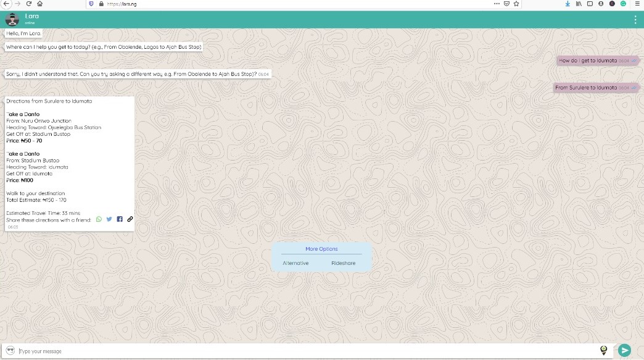Image resolution: width=644 pixels, height=360 pixels.
Task: Share directions via WhatsApp icon
Action: coord(99,219)
